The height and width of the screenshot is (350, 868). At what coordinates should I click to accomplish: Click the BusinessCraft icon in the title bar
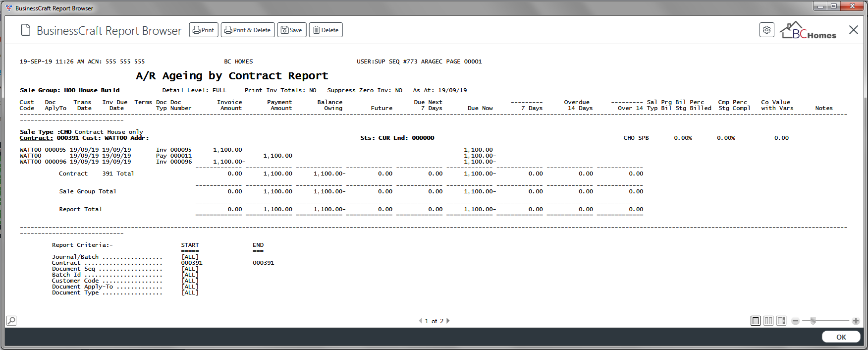pyautogui.click(x=9, y=8)
